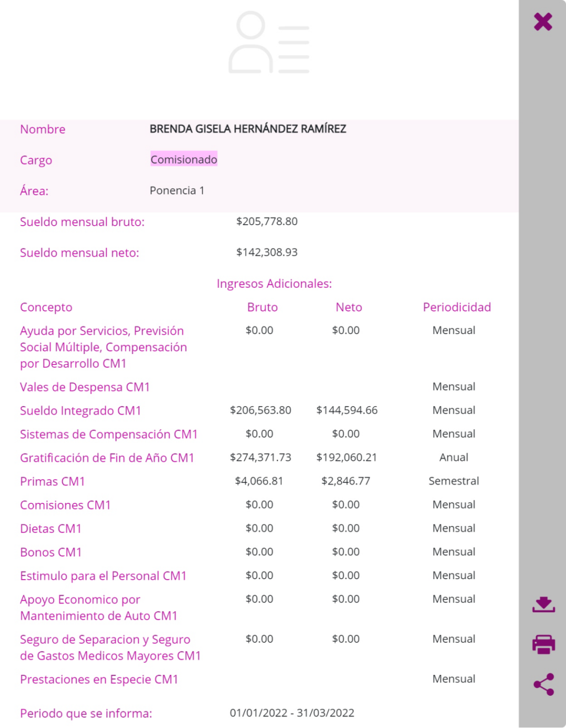Click the download icon
566x728 pixels.
543,605
